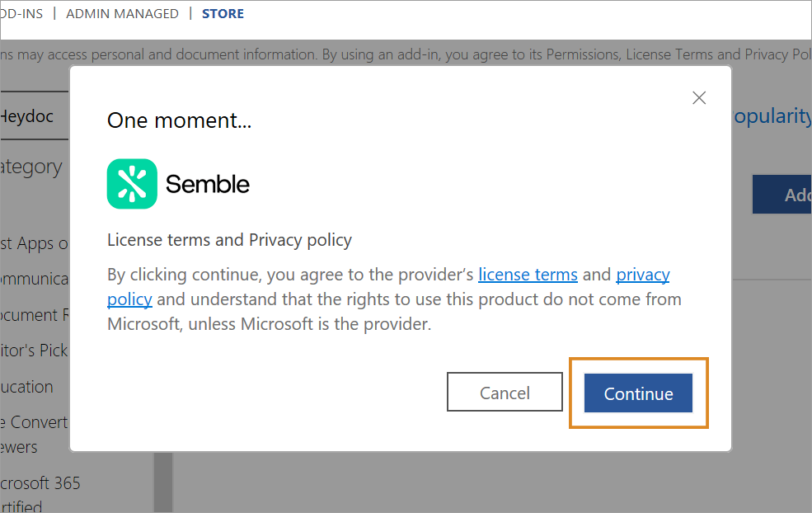The image size is (812, 513).
Task: Select the Document Review category
Action: [x=34, y=314]
